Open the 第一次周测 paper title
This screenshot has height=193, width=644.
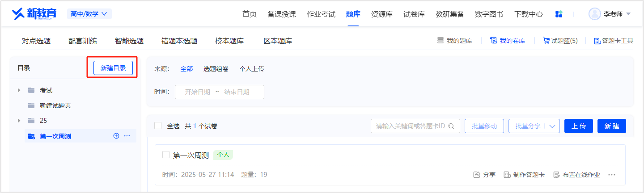(x=191, y=155)
